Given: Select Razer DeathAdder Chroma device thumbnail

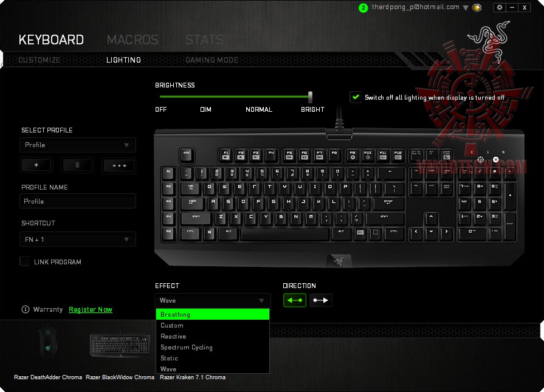Looking at the screenshot, I should pos(48,343).
